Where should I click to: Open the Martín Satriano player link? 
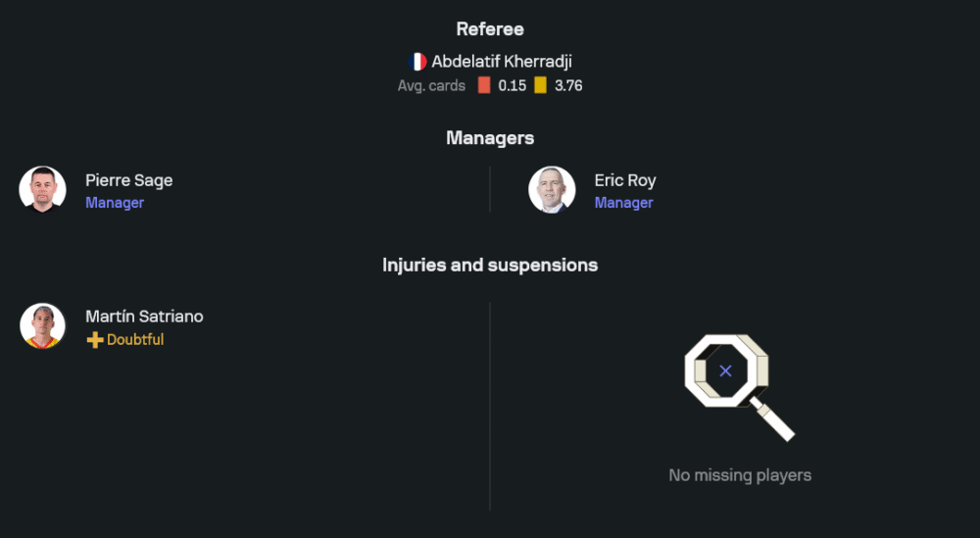(x=144, y=317)
